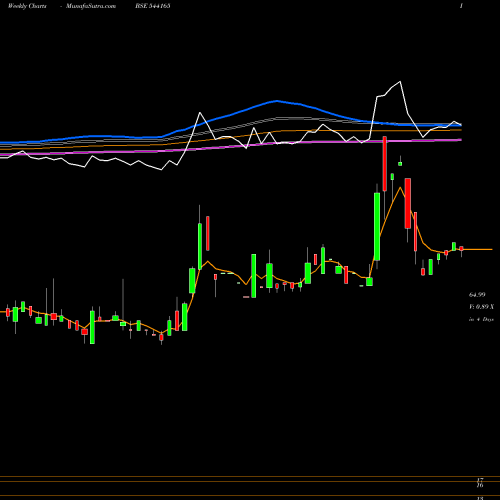Viewport: 500px width, 500px height.
Task: Click the tallest red candlestick at the peak
Action: coord(385,164)
